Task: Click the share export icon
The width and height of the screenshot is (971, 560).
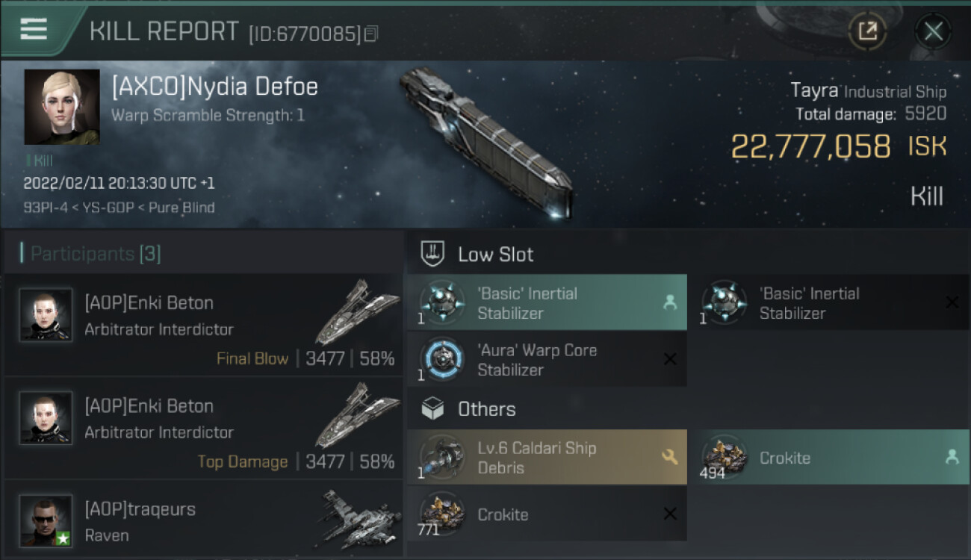Action: pyautogui.click(x=868, y=31)
